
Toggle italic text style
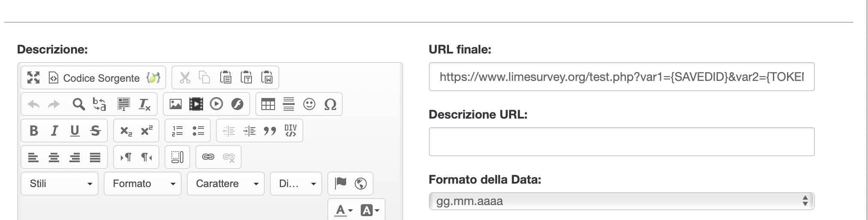(x=54, y=131)
